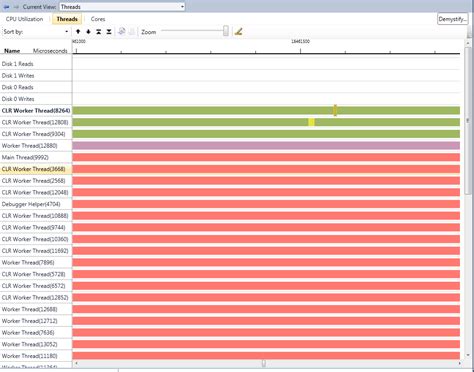Viewport: 474px width, 372px height.
Task: Select the Debugger Helper(4704) row
Action: [x=36, y=204]
